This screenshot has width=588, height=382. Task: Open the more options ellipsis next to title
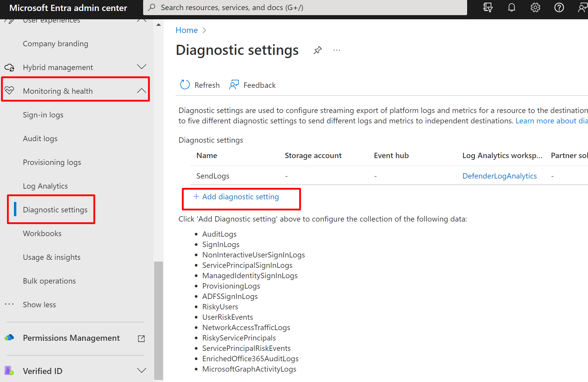click(336, 50)
